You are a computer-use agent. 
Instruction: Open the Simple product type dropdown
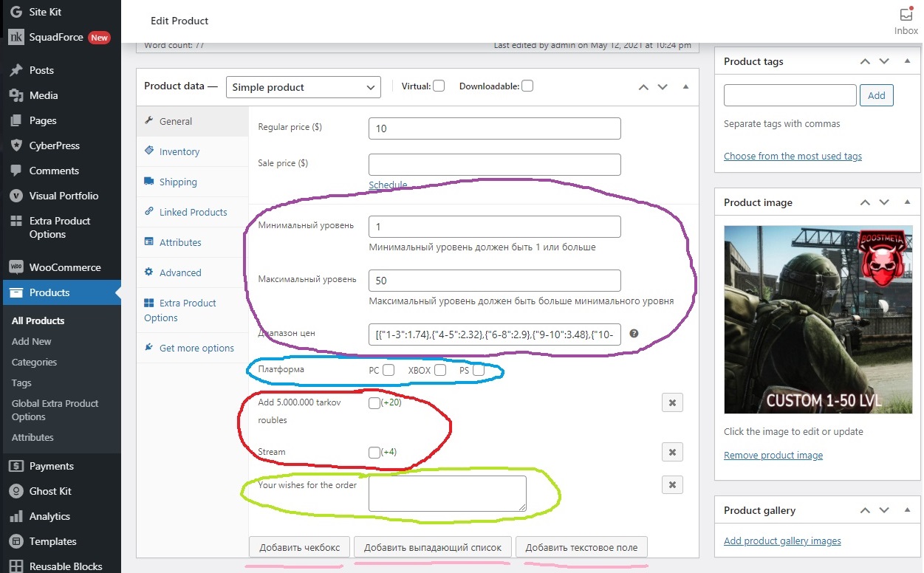click(x=304, y=87)
